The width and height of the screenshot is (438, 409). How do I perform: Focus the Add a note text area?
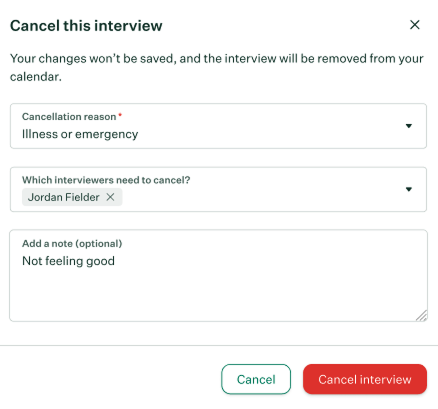tap(218, 275)
